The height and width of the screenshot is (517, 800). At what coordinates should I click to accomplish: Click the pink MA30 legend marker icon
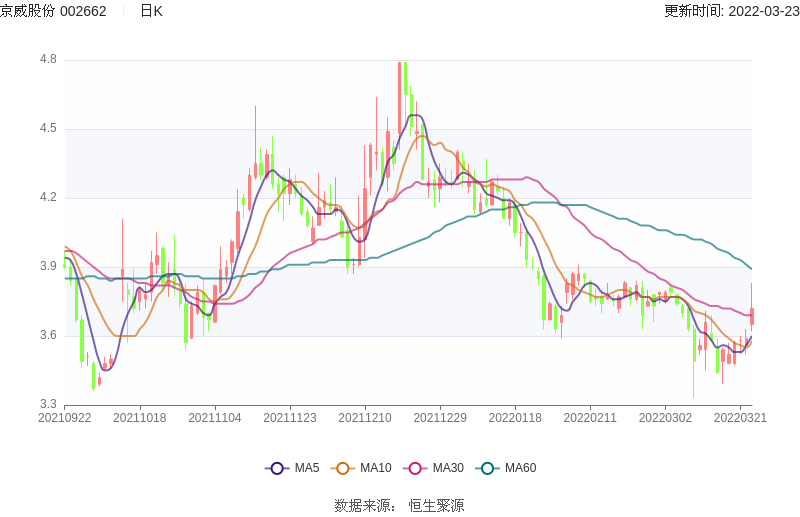[x=415, y=468]
